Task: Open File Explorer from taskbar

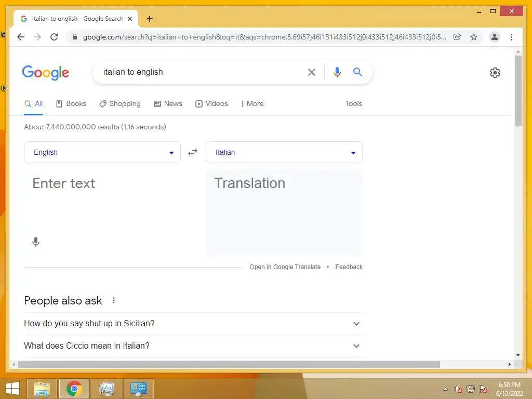Action: tap(42, 389)
